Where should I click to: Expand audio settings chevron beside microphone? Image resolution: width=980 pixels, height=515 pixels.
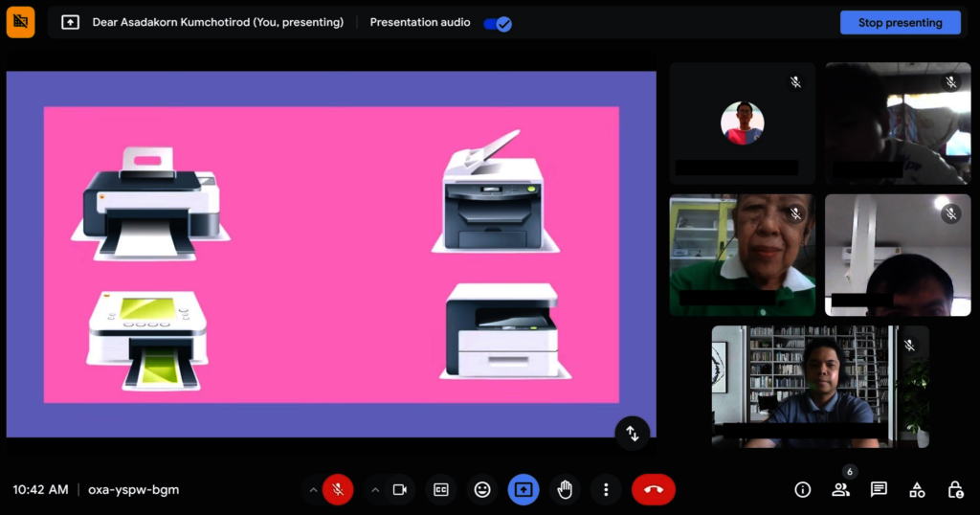[x=313, y=489]
